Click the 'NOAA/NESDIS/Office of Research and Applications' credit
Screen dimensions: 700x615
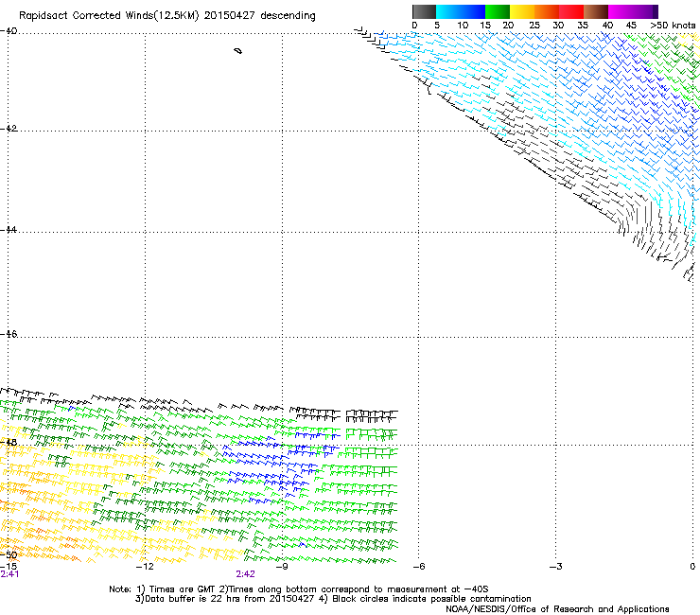(557, 609)
